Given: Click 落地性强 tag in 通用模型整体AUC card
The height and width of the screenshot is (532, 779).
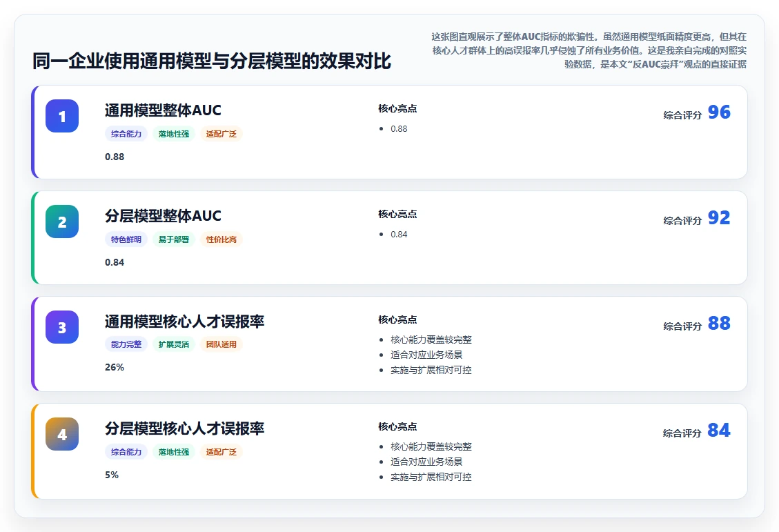Looking at the screenshot, I should 174,134.
